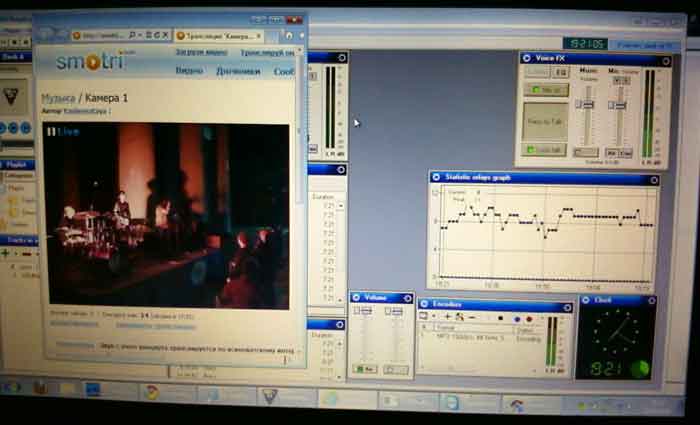Pause the live video stream
The height and width of the screenshot is (425, 700).
pos(51,131)
